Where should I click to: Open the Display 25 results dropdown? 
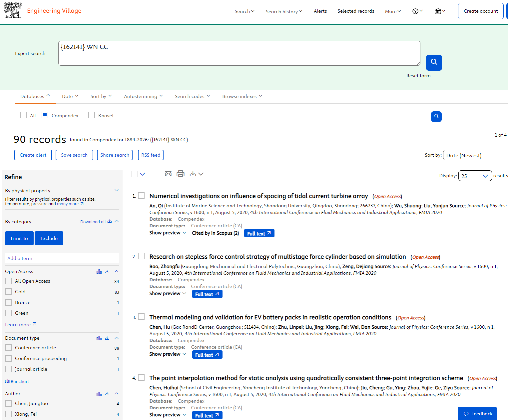click(475, 176)
